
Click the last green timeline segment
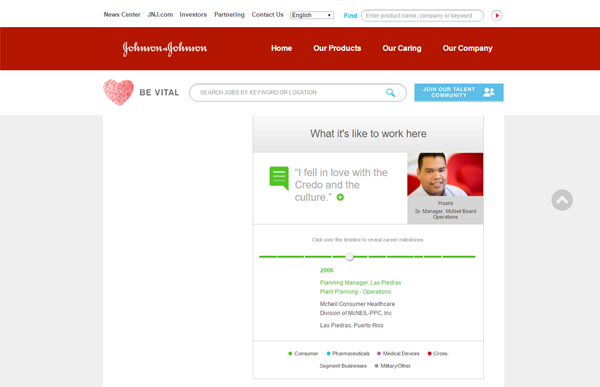click(459, 256)
